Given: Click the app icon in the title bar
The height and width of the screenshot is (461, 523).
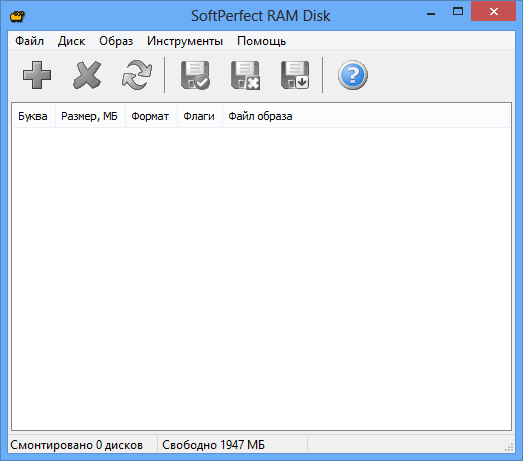Looking at the screenshot, I should click(17, 16).
